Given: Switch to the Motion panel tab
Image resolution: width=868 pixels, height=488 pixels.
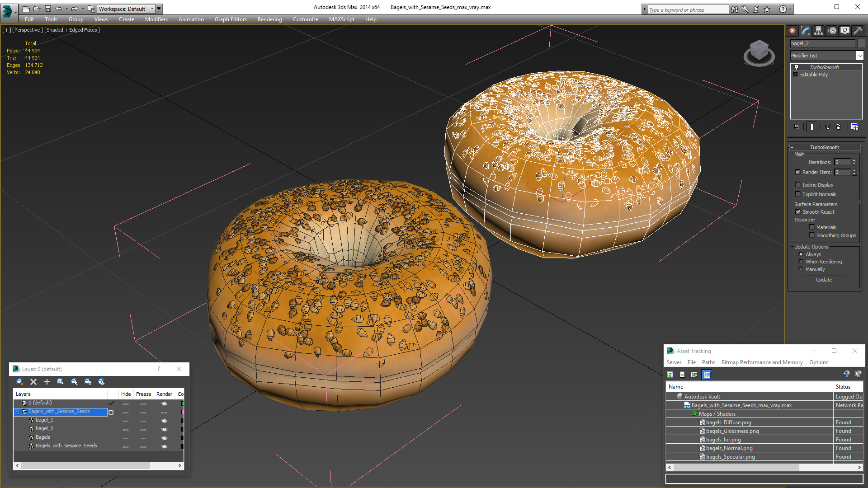Looking at the screenshot, I should [832, 31].
